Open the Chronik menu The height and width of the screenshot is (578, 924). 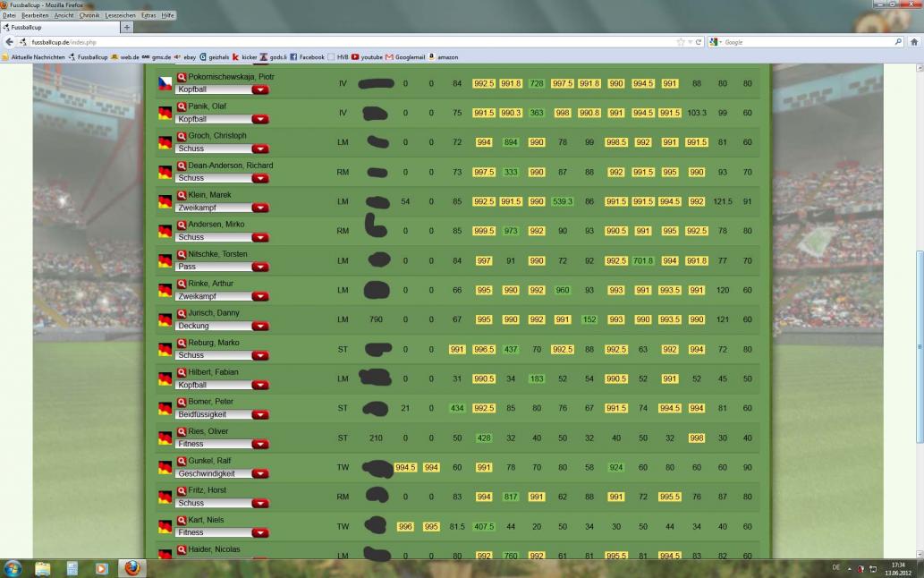pyautogui.click(x=89, y=15)
